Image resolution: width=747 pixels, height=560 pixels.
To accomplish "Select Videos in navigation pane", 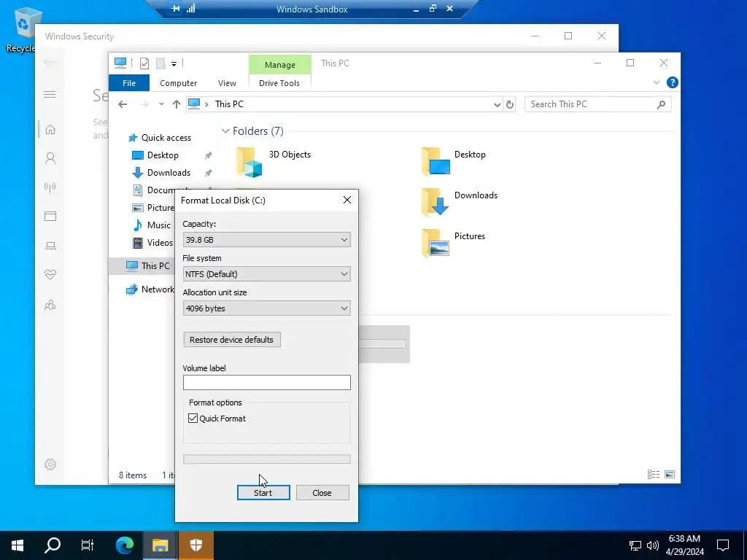I will pos(152,243).
